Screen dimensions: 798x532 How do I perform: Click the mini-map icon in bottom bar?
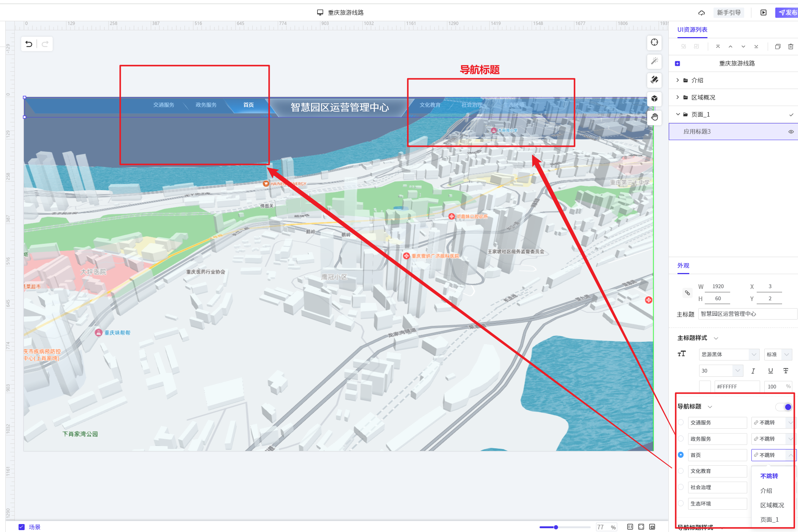(x=652, y=527)
